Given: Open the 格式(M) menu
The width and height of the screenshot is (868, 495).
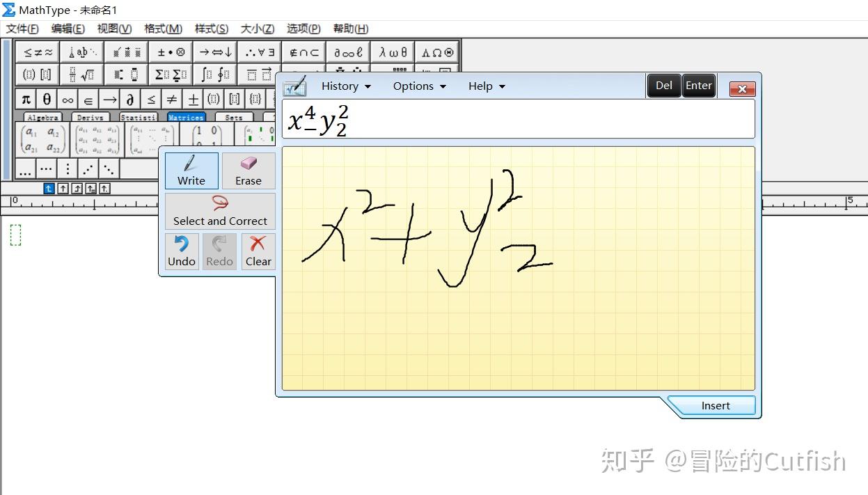Looking at the screenshot, I should click(163, 29).
